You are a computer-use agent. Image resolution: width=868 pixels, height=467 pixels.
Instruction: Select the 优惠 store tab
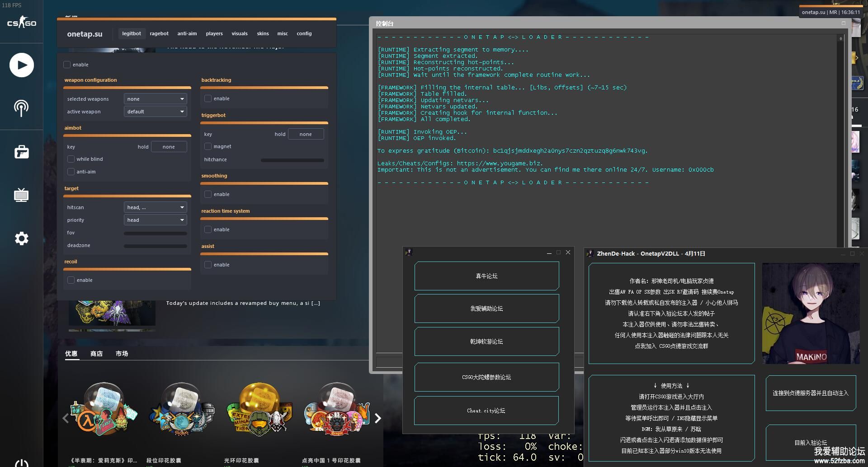click(71, 354)
